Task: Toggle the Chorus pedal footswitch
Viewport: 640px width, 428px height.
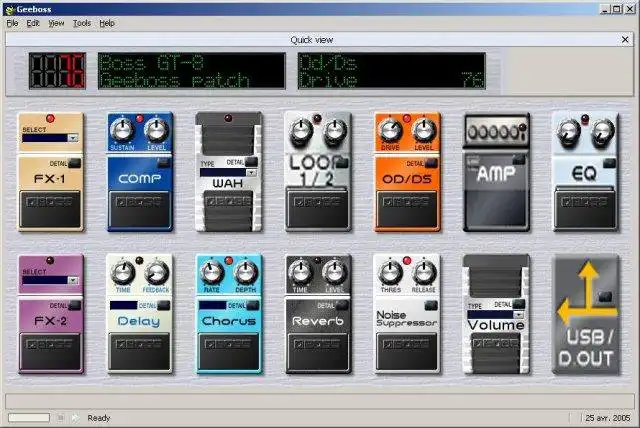Action: click(228, 351)
